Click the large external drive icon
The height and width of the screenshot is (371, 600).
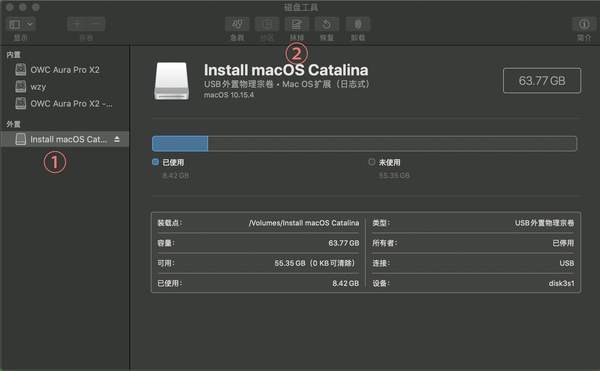point(171,81)
